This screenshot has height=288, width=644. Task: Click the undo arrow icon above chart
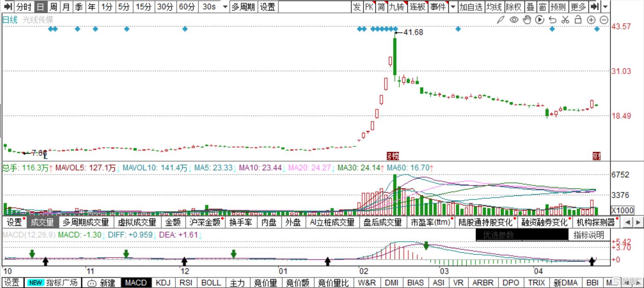click(x=553, y=20)
